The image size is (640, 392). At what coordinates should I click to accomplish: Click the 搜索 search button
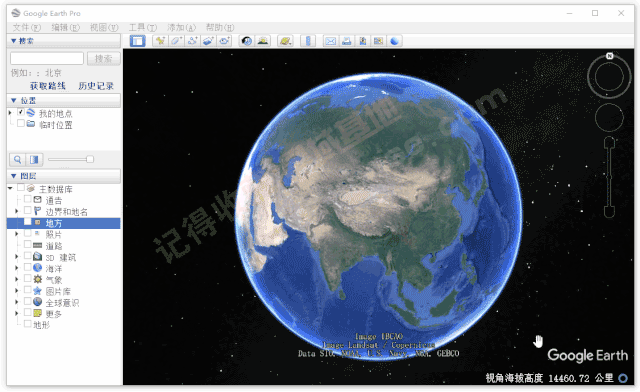104,58
